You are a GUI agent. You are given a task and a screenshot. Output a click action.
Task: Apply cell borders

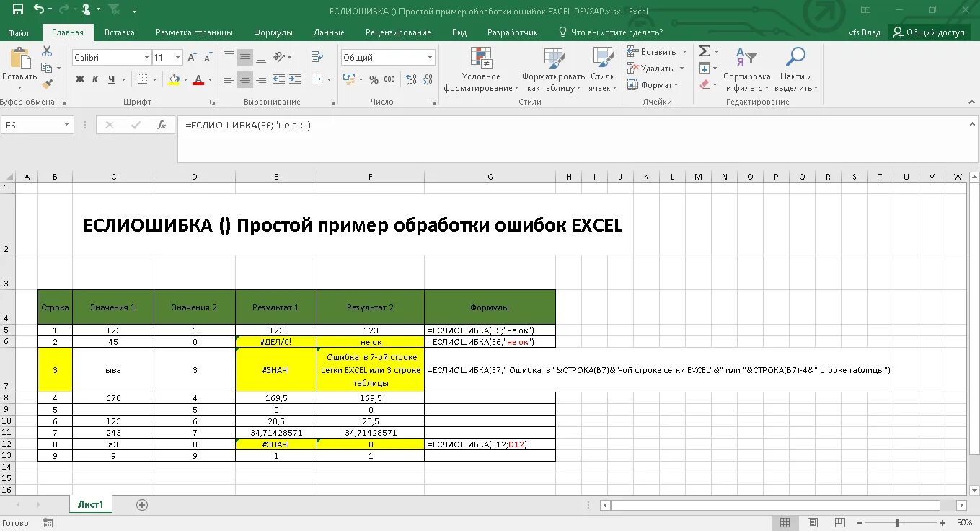click(143, 79)
